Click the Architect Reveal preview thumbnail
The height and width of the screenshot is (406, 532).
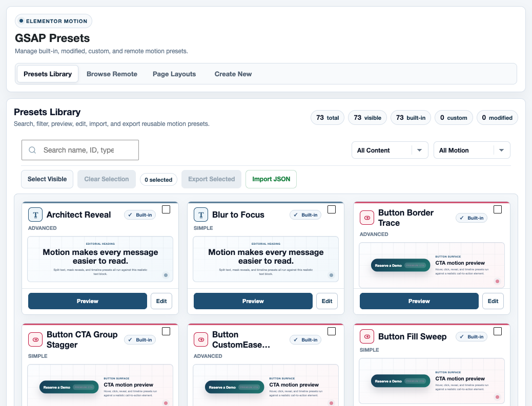[100, 259]
